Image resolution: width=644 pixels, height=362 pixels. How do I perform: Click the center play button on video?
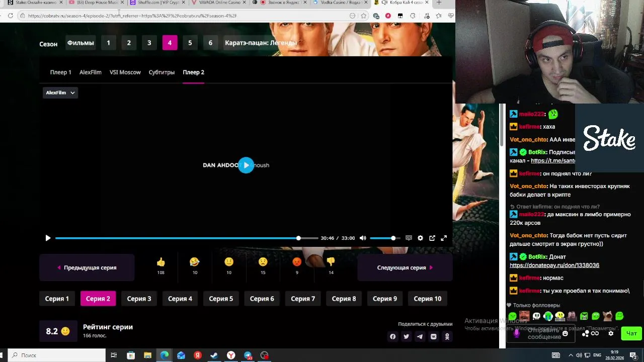pyautogui.click(x=246, y=165)
